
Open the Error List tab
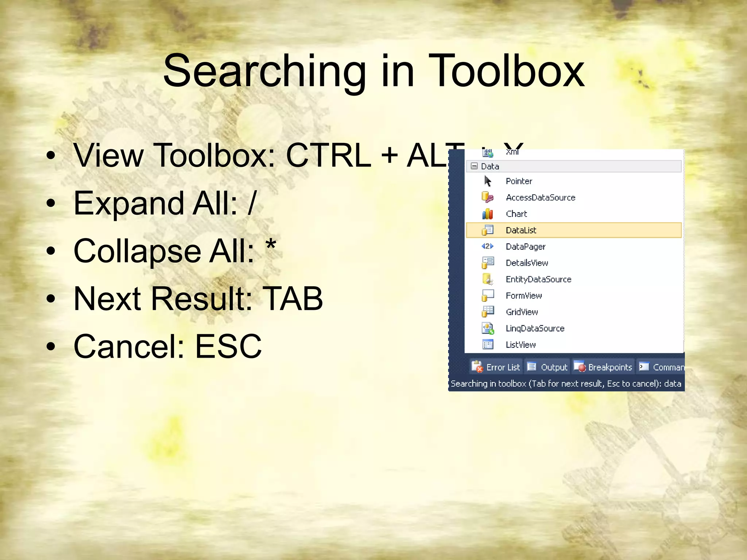496,367
